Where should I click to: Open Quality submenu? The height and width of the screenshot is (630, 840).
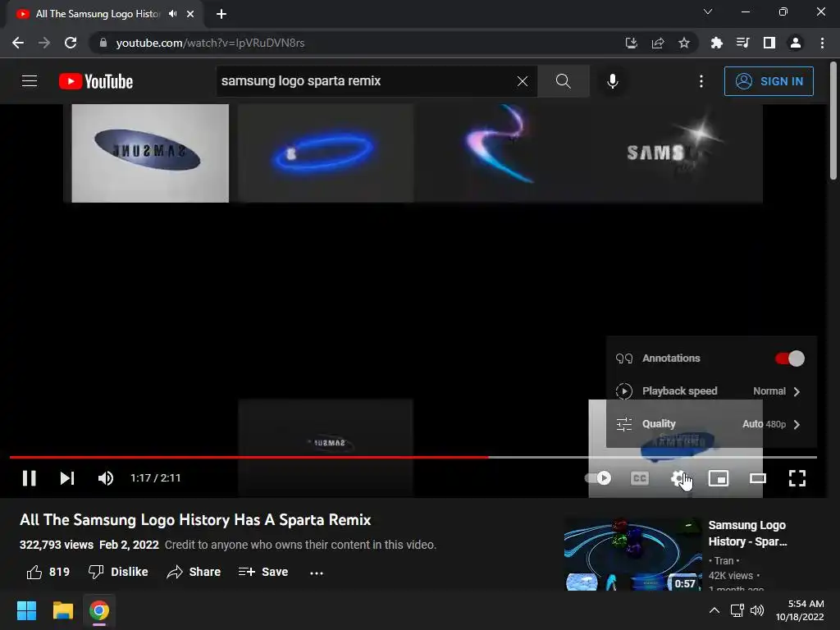[x=711, y=424]
